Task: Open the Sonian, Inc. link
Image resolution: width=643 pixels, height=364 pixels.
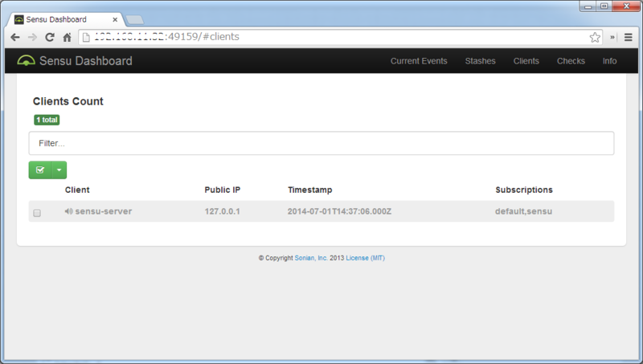Action: (x=311, y=258)
